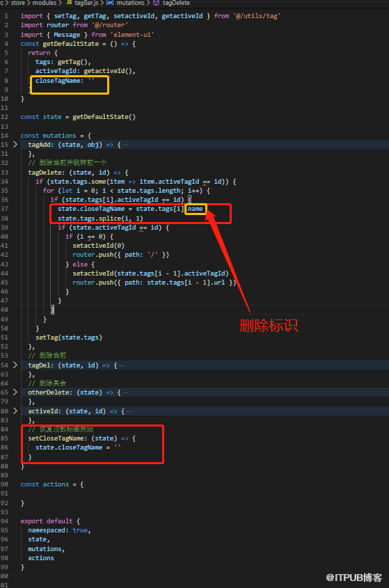This screenshot has width=389, height=588.
Task: Click line number 85 in the gutter
Action: (4, 438)
